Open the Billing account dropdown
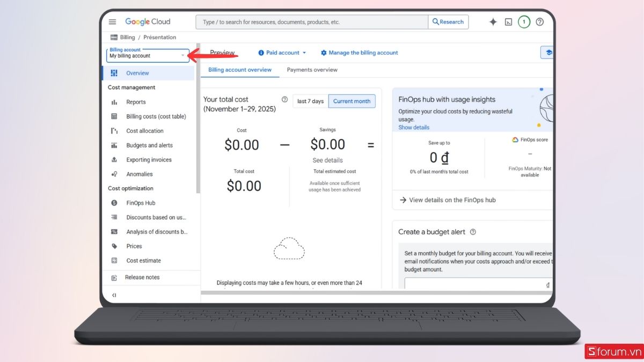The height and width of the screenshot is (362, 644). (148, 56)
